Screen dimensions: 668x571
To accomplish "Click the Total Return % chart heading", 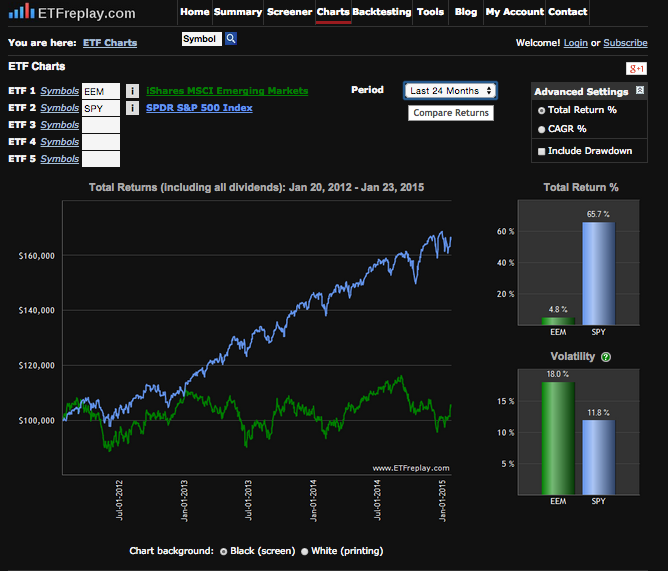I will tap(581, 187).
